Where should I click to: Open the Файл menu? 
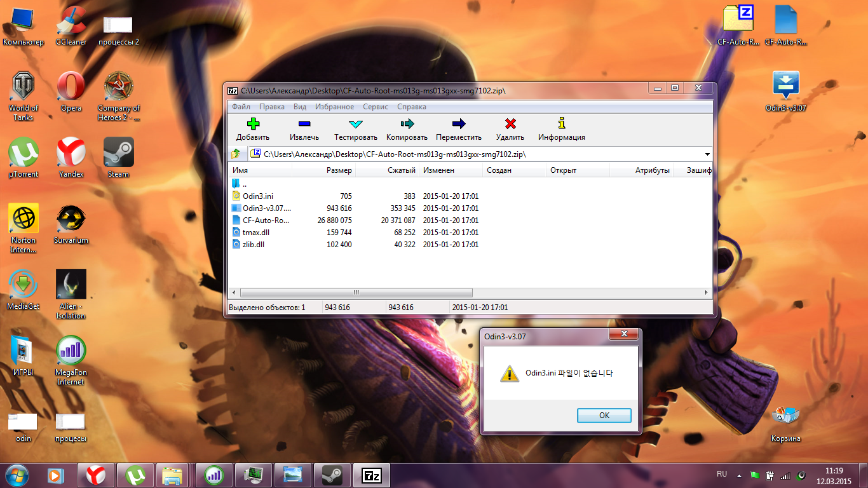(241, 107)
